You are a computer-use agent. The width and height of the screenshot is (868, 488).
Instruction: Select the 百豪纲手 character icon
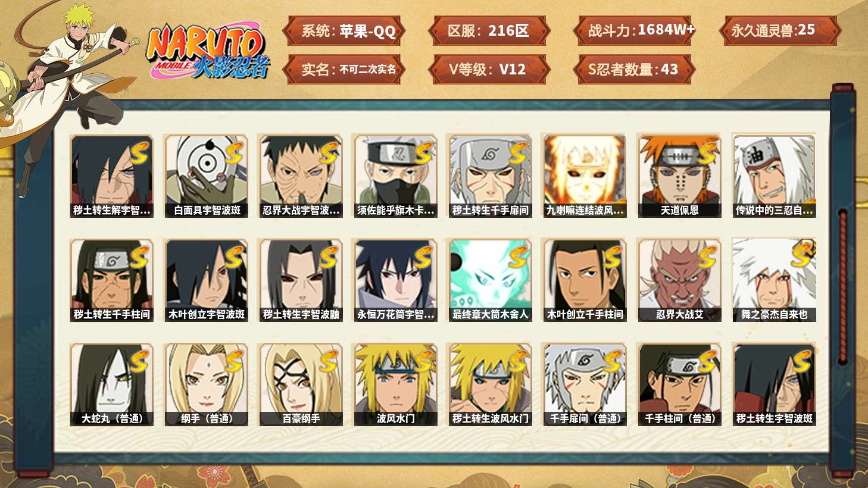click(x=301, y=384)
